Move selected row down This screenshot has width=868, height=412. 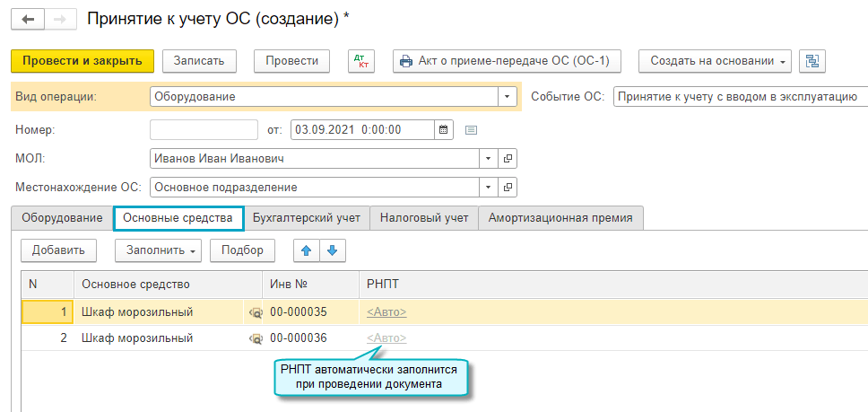(x=332, y=250)
